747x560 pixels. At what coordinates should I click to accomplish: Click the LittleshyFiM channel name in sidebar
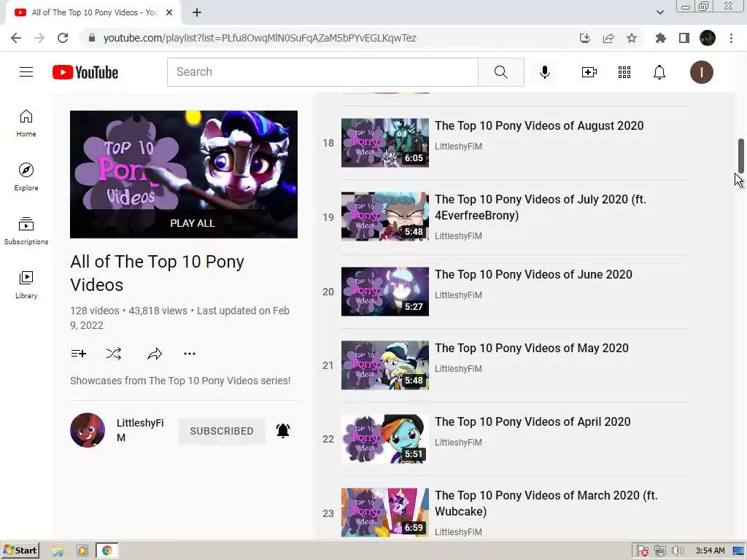coord(140,430)
